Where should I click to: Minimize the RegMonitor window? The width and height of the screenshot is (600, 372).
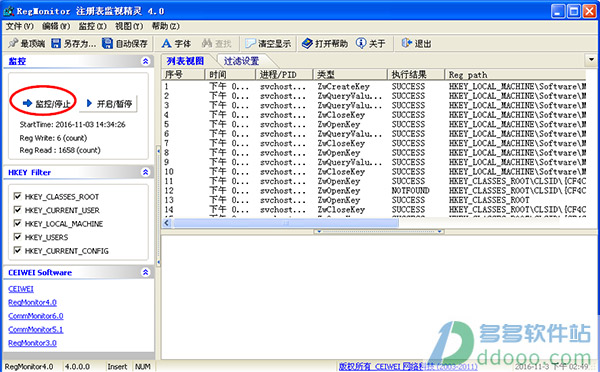[x=558, y=11]
